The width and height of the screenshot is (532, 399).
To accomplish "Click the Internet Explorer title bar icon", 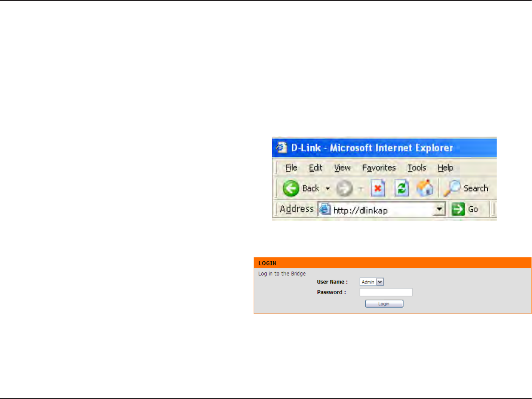I will 281,148.
